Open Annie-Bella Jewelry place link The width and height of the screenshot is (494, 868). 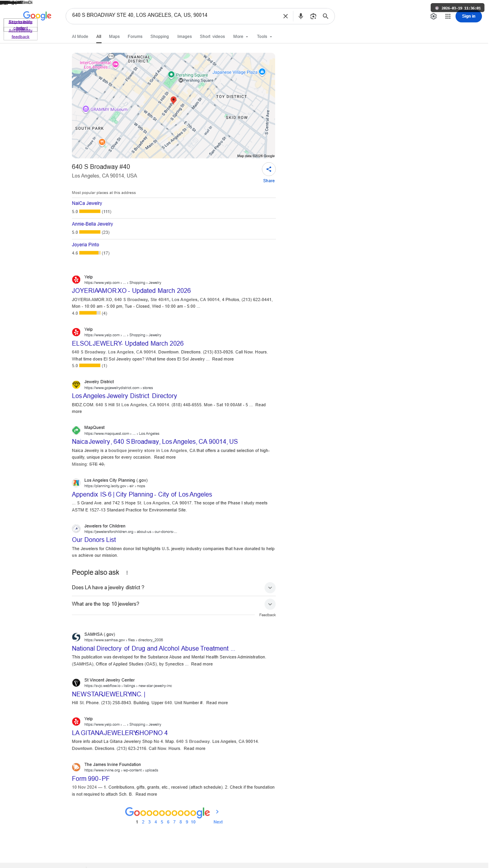click(92, 224)
